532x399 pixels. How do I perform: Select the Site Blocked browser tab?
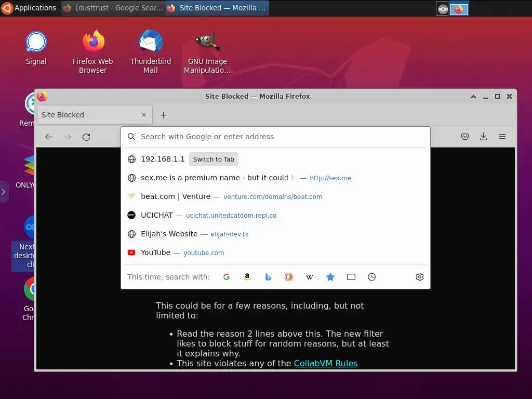tap(95, 115)
